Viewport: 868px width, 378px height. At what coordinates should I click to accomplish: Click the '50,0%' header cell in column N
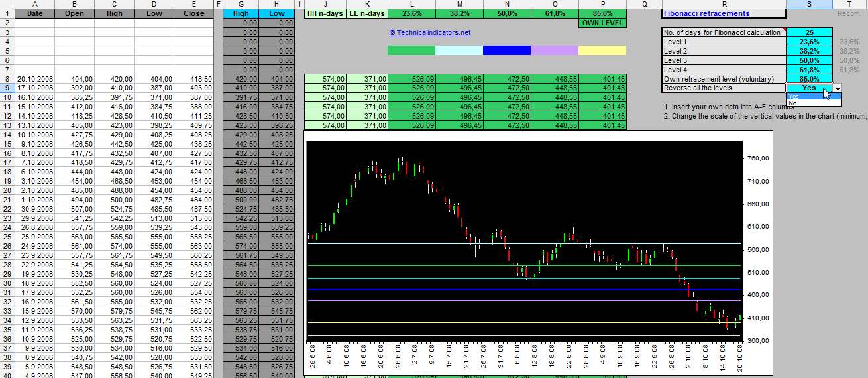(507, 13)
